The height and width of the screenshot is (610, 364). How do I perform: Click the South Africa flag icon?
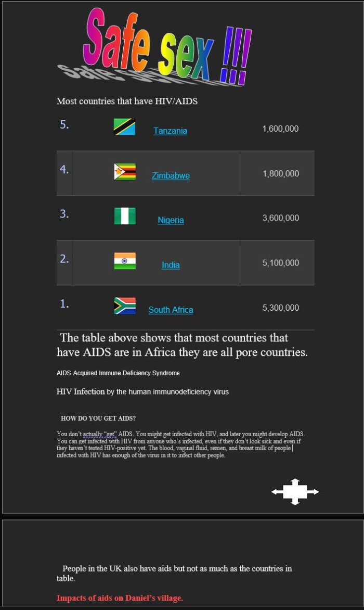coord(125,306)
